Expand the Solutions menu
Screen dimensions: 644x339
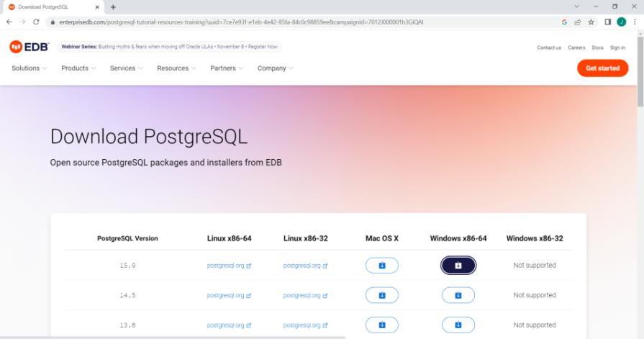point(30,68)
